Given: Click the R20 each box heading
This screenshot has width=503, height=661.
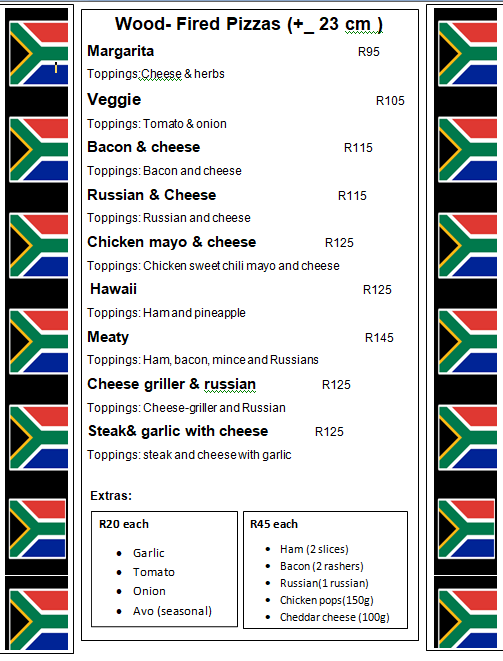Looking at the screenshot, I should pos(124,524).
